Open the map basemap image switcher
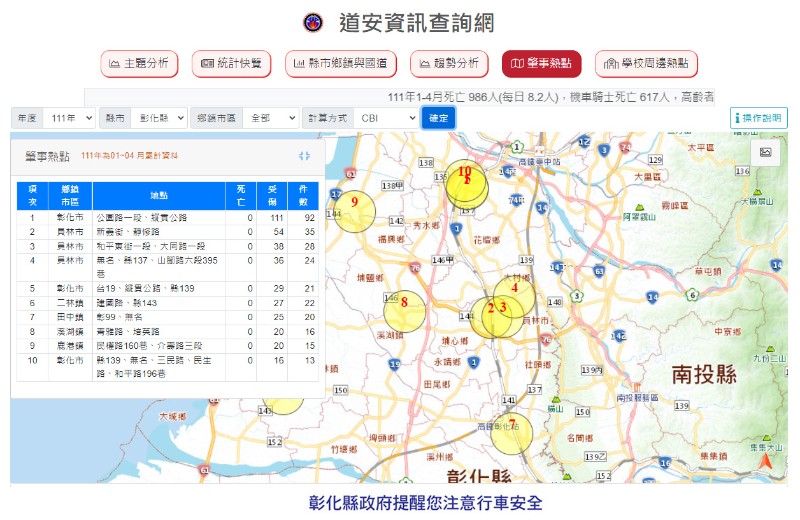 click(x=765, y=152)
